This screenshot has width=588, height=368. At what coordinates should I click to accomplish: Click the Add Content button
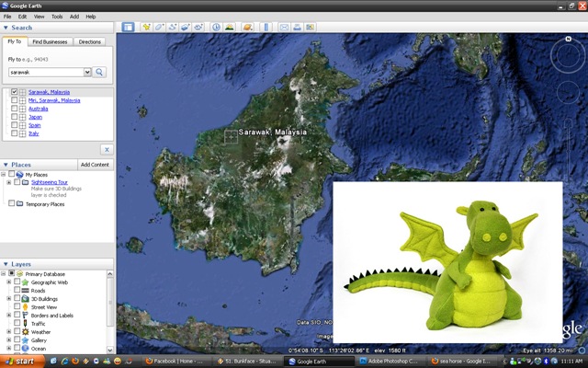[x=95, y=165]
